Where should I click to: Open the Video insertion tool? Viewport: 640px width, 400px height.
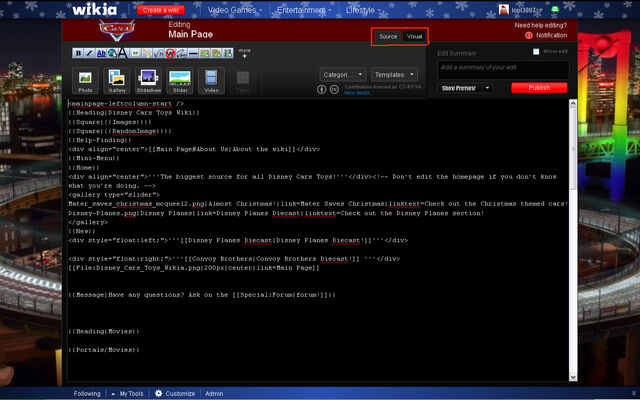pyautogui.click(x=211, y=80)
